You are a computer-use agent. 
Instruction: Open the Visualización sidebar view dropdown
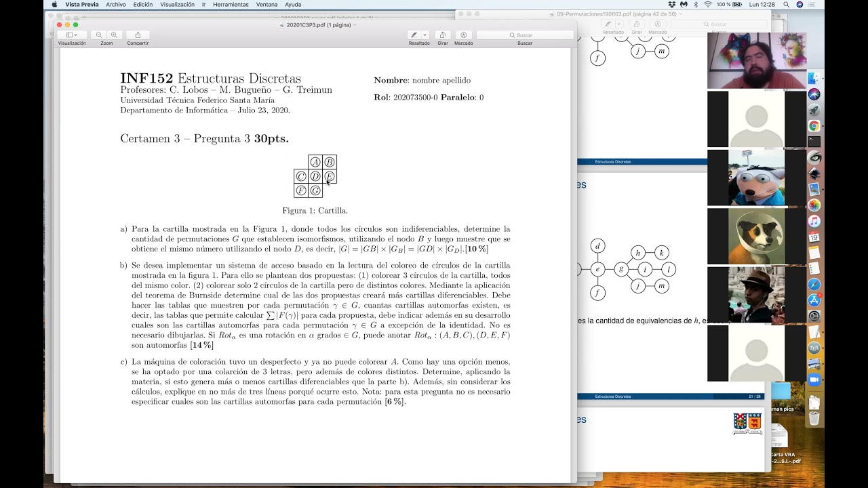click(72, 35)
